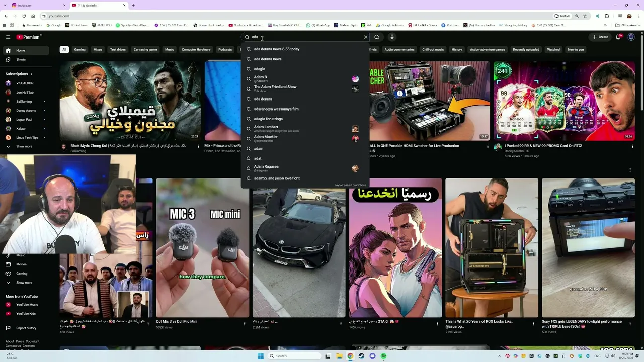The image size is (644, 362).
Task: Choose 'The Adam Friedland Show' suggestion
Action: tap(305, 88)
